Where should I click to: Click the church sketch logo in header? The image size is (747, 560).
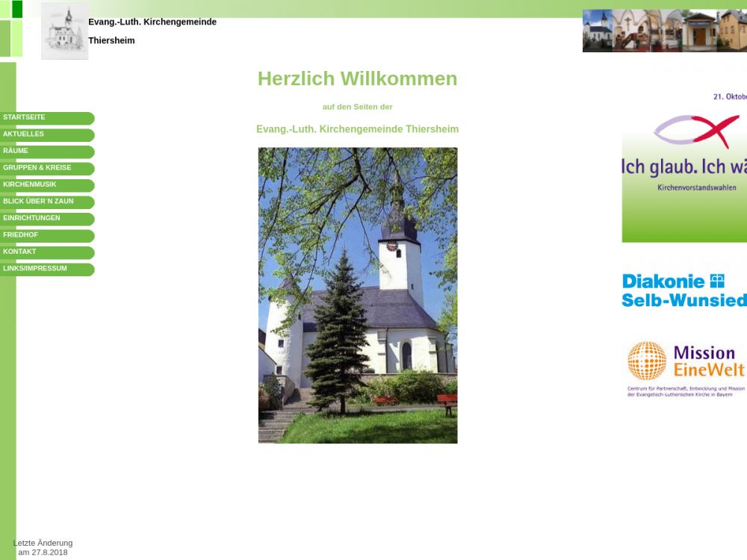point(64,31)
